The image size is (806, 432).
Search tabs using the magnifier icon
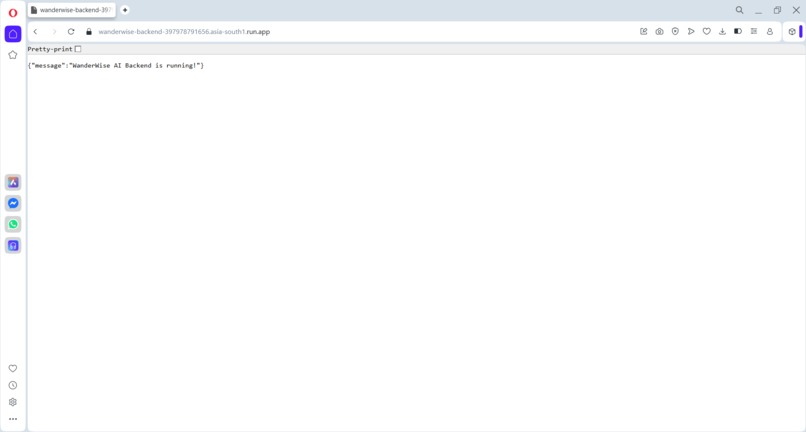[739, 10]
